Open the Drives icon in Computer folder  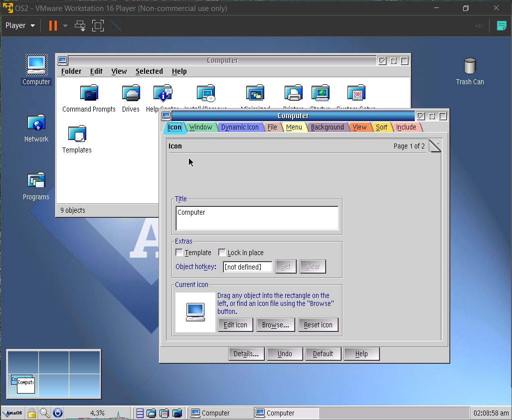point(131,93)
